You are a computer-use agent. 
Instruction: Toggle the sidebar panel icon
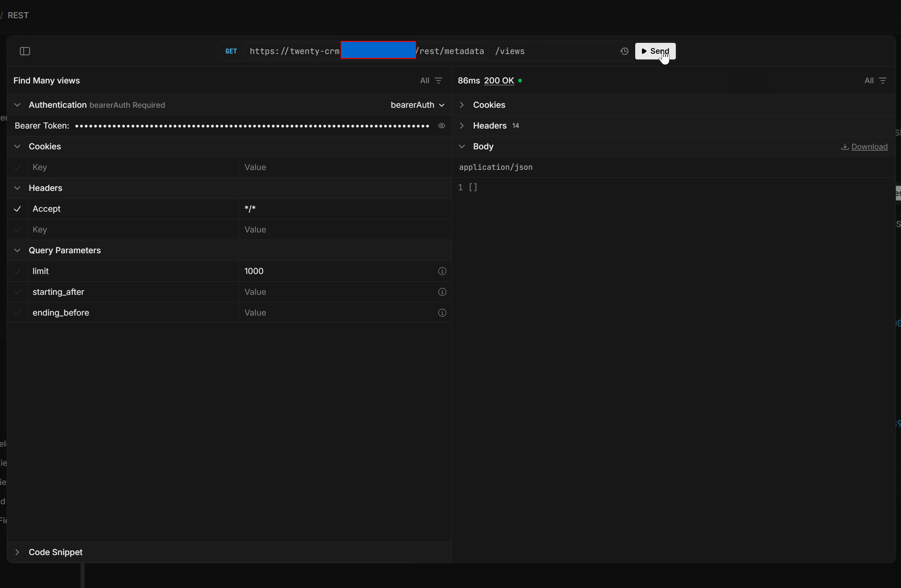click(25, 51)
